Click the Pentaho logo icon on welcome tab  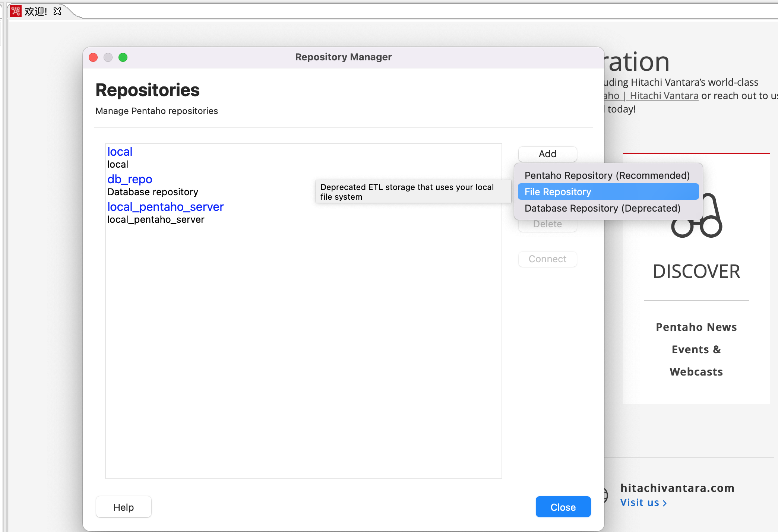pyautogui.click(x=15, y=11)
